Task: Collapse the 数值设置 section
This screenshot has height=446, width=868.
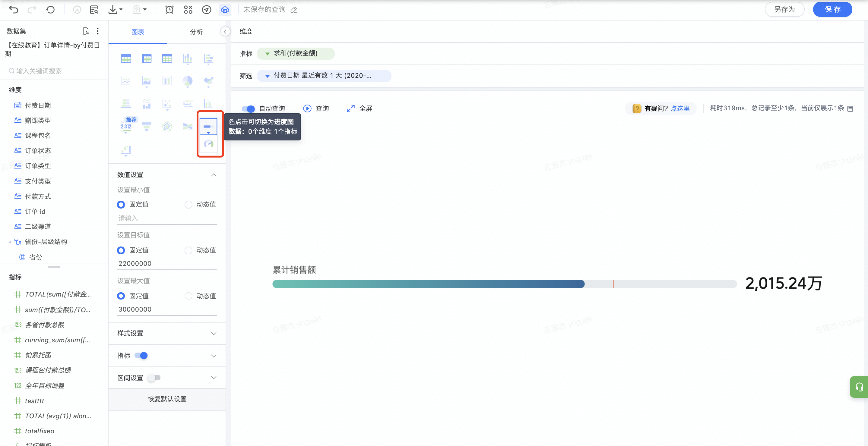Action: click(214, 175)
